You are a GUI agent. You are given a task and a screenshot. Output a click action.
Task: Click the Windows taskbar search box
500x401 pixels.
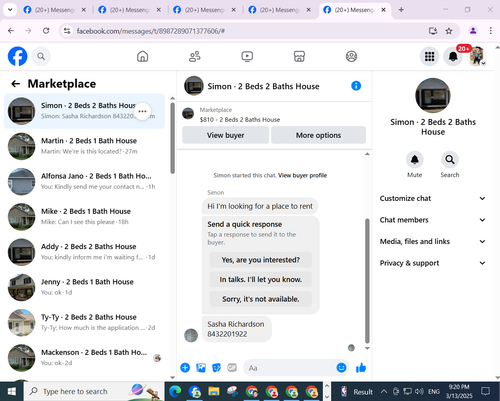pos(94,391)
